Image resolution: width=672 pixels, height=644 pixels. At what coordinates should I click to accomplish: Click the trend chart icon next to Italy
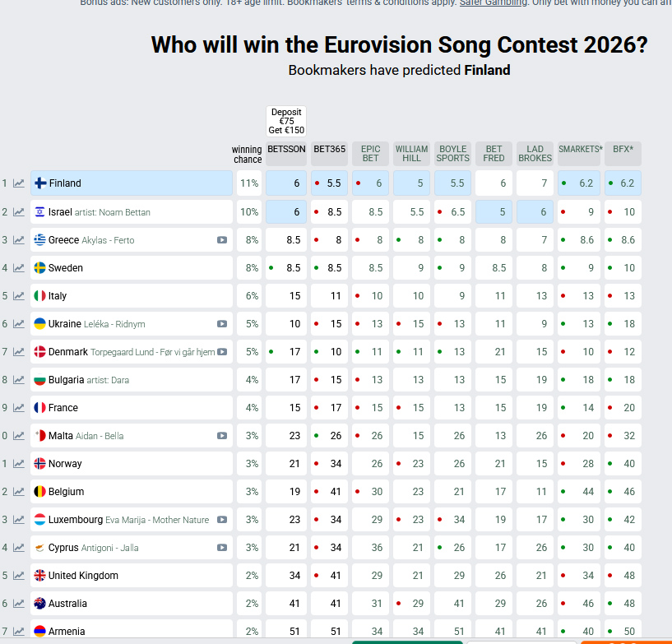coord(19,296)
